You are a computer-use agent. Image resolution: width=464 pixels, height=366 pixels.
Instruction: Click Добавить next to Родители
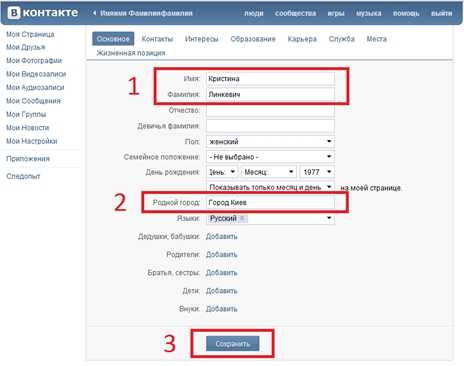coord(222,255)
